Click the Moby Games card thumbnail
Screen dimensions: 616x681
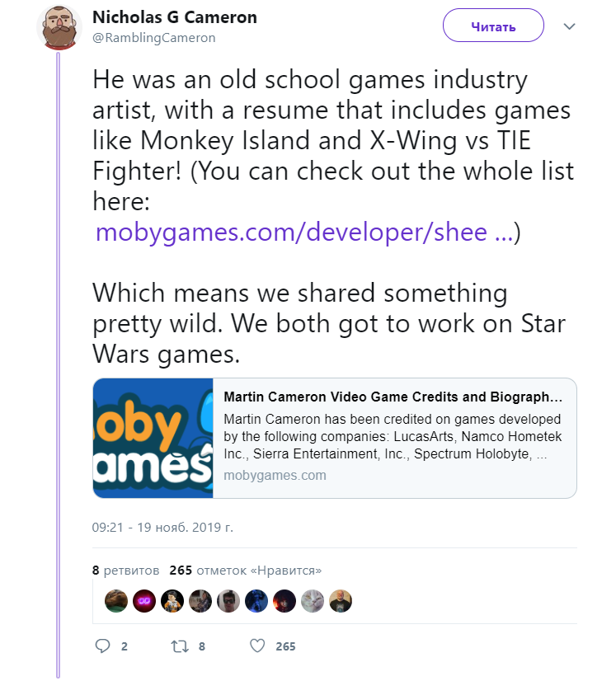[x=153, y=438]
